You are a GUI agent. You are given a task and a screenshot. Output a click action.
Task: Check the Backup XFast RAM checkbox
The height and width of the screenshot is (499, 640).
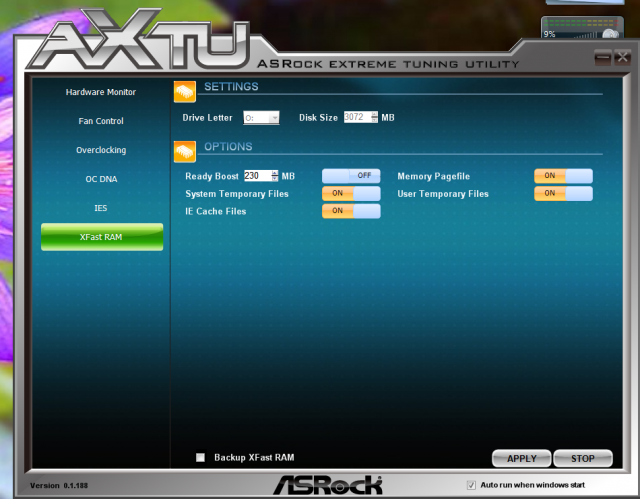pos(200,457)
